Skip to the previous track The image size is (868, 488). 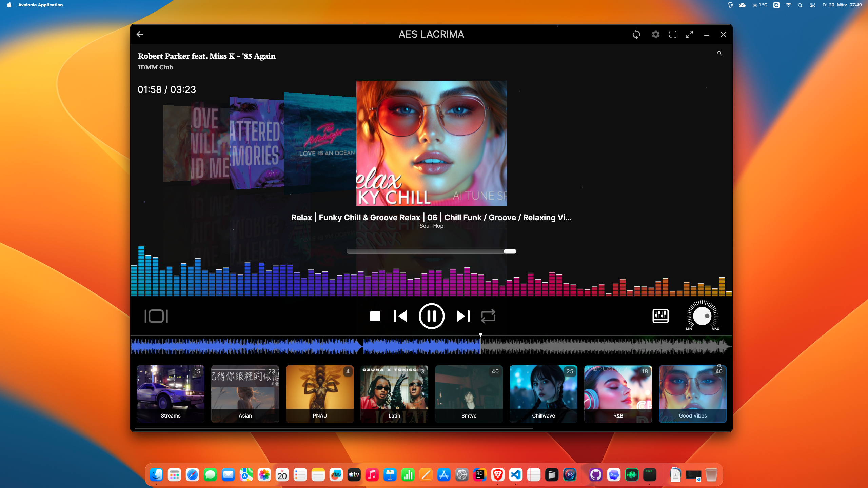coord(400,316)
